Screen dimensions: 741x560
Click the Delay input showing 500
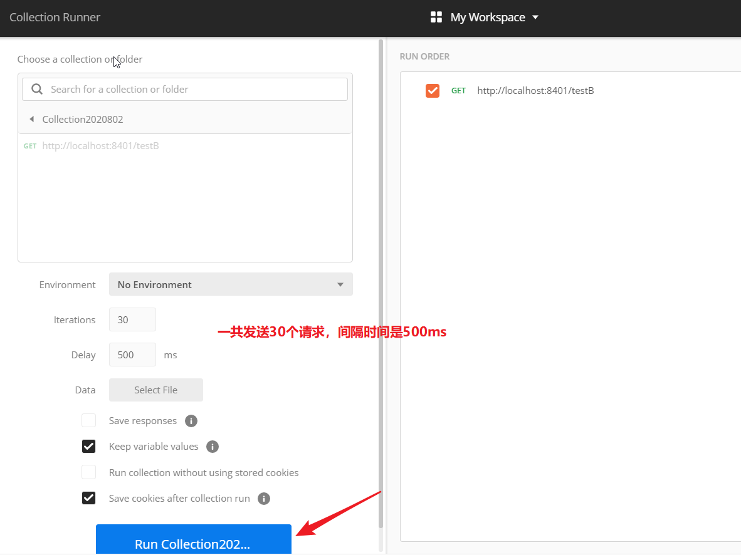pyautogui.click(x=132, y=355)
